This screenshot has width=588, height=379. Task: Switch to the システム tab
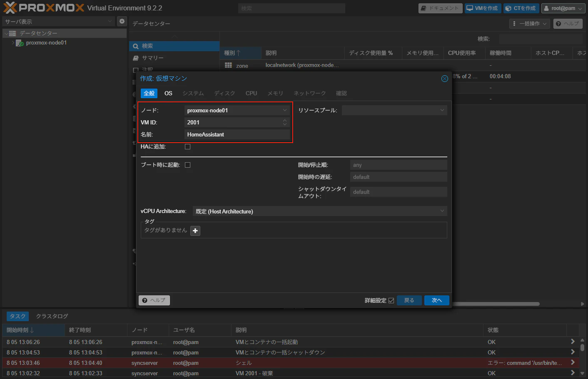click(193, 93)
